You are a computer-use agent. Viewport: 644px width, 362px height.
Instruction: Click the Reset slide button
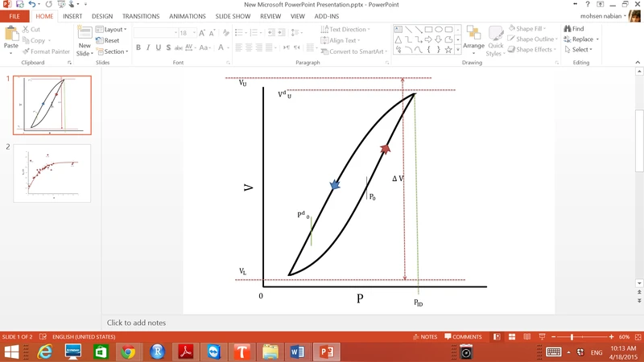pyautogui.click(x=109, y=40)
